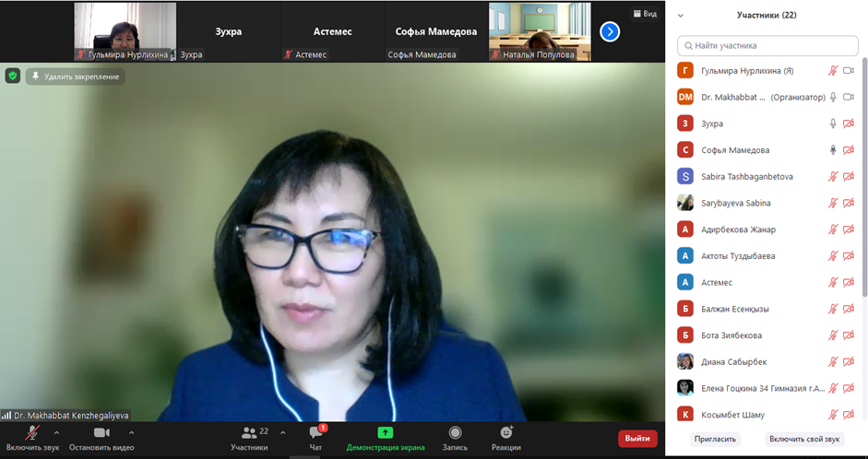This screenshot has height=459, width=868.
Task: Click the DM organizer avatar badge
Action: click(685, 98)
